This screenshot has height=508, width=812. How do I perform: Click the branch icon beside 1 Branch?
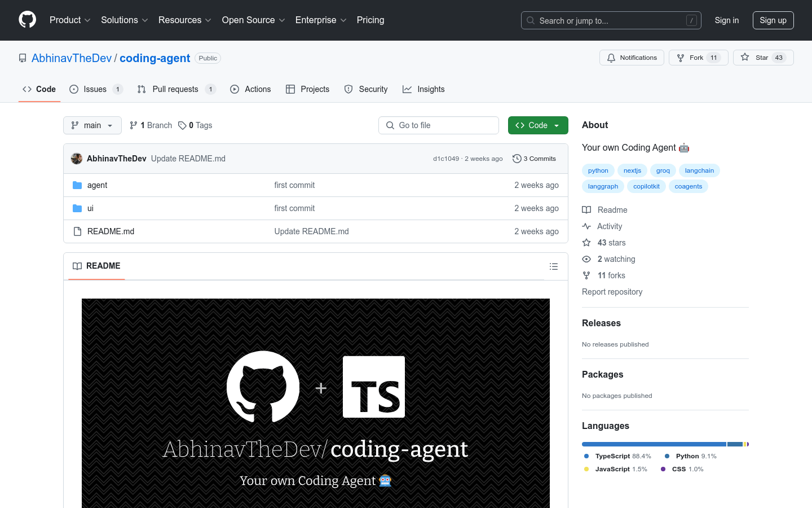tap(133, 125)
